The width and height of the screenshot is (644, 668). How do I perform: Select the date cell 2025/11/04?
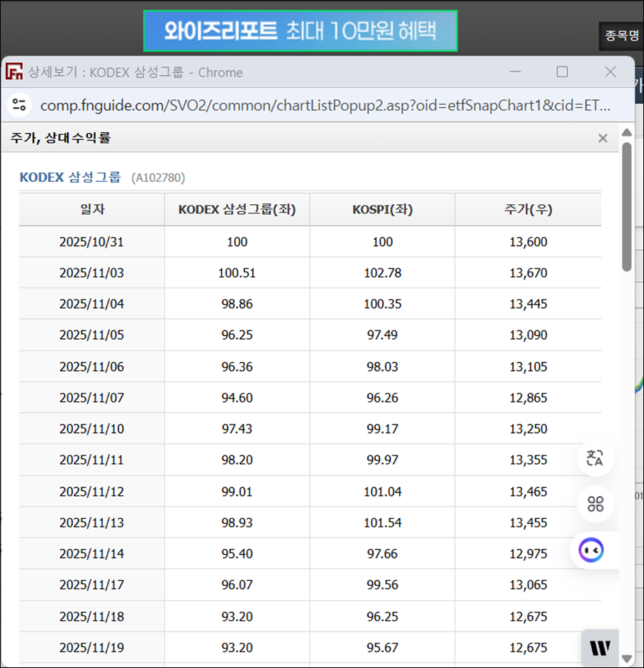(x=91, y=304)
